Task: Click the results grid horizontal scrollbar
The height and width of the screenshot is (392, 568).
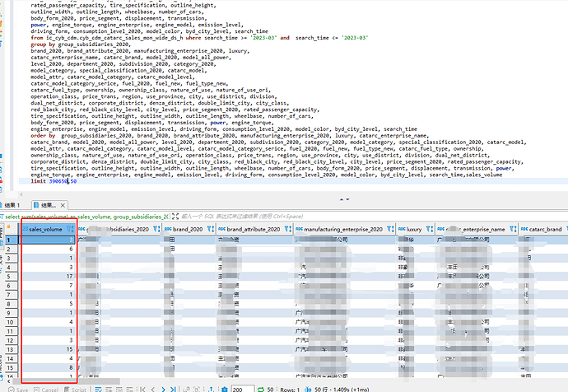Action: 67,381
